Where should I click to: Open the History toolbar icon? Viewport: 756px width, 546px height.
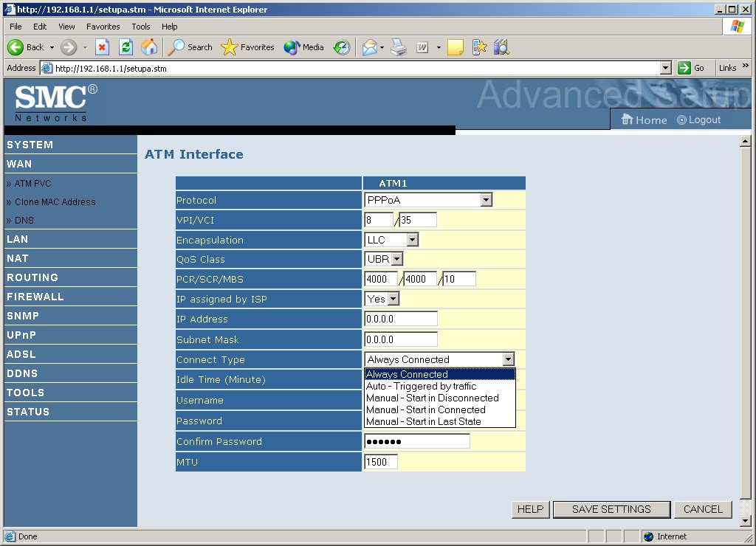point(342,47)
